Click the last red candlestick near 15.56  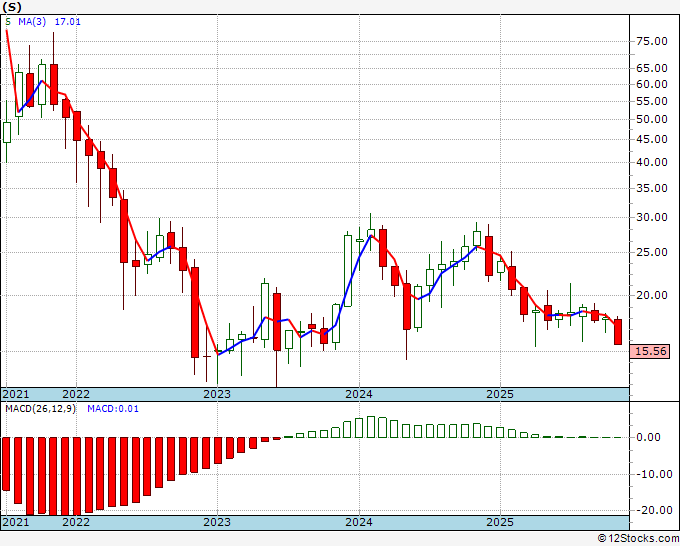tap(618, 332)
